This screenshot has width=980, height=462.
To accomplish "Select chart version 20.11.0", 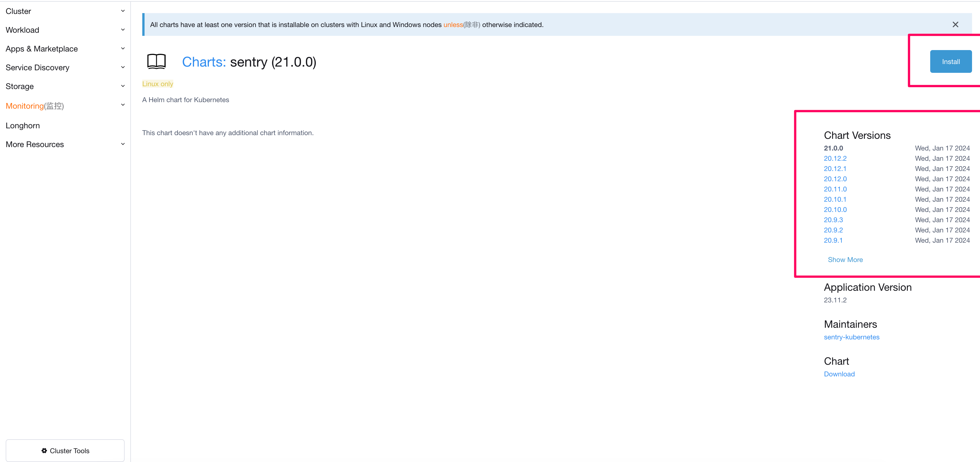I will tap(835, 189).
